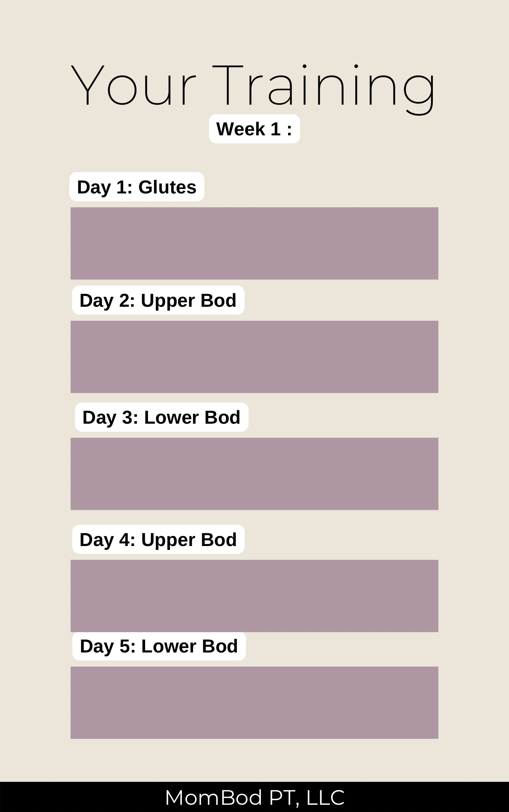This screenshot has width=509, height=812.
Task: Click "Lower Bod" text in the Day 5 label
Action: [190, 646]
